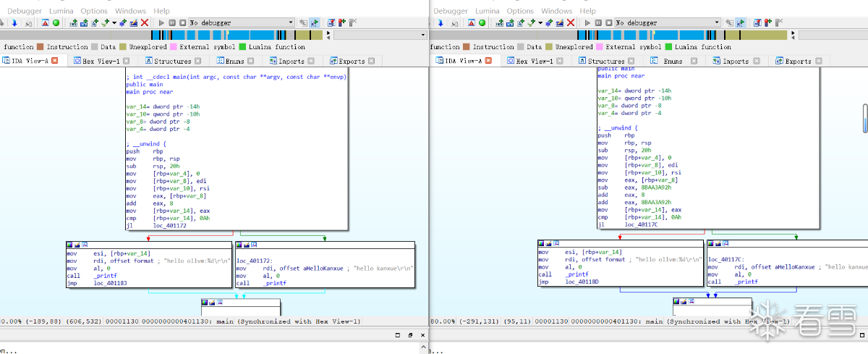Click the red triangle icon in left toolbar

(x=44, y=23)
